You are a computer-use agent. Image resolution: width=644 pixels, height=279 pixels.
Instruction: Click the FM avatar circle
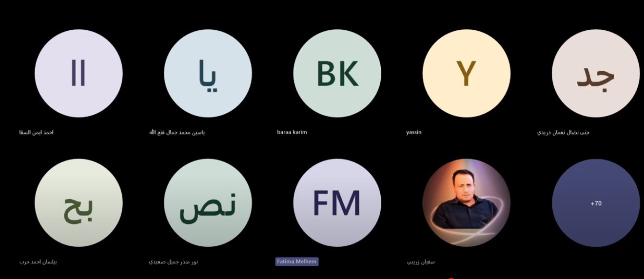click(337, 202)
